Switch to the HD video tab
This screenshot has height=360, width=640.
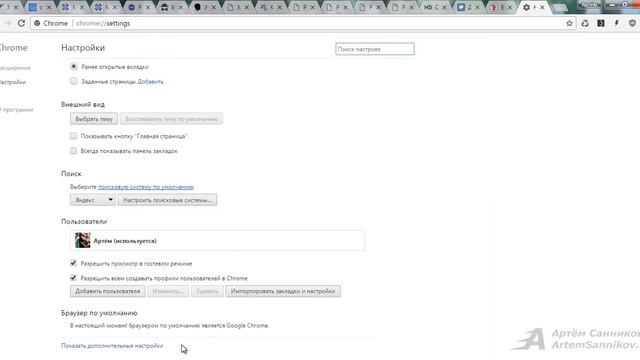coord(435,7)
